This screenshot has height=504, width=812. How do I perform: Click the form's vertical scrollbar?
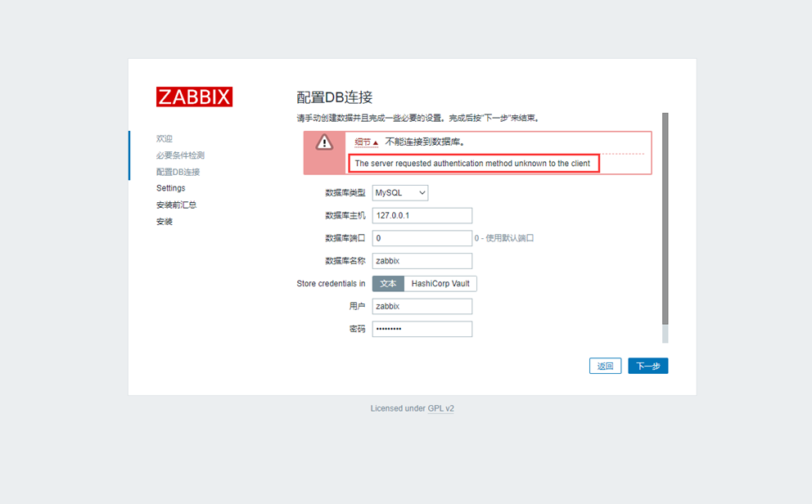pyautogui.click(x=665, y=219)
